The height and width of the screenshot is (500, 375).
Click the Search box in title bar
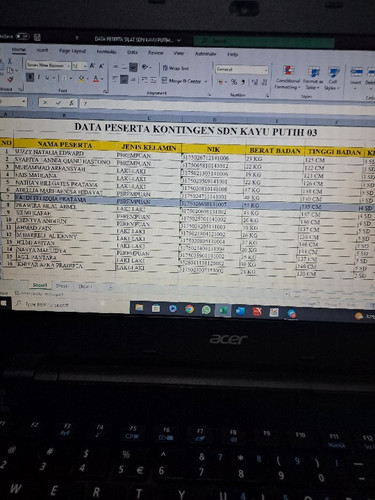coord(264,42)
